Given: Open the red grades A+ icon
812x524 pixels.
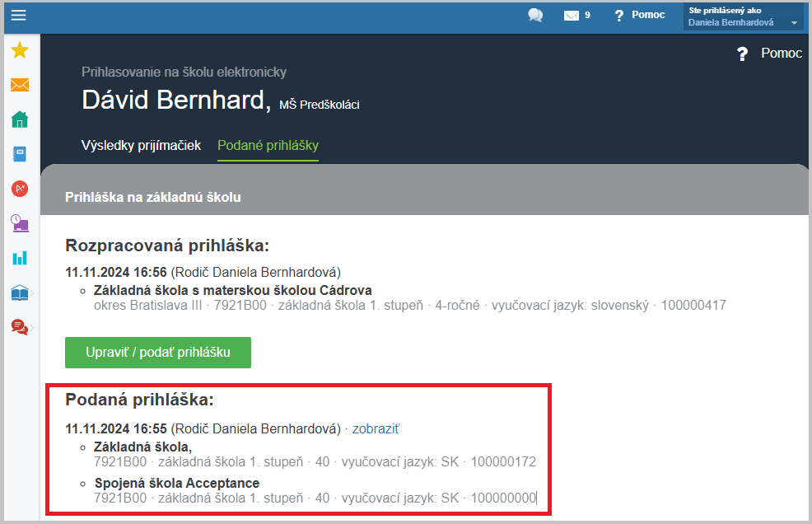Looking at the screenshot, I should click(x=20, y=189).
